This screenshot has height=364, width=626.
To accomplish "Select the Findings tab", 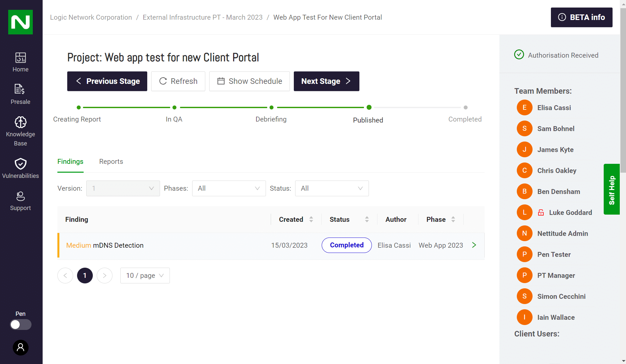I will click(70, 162).
